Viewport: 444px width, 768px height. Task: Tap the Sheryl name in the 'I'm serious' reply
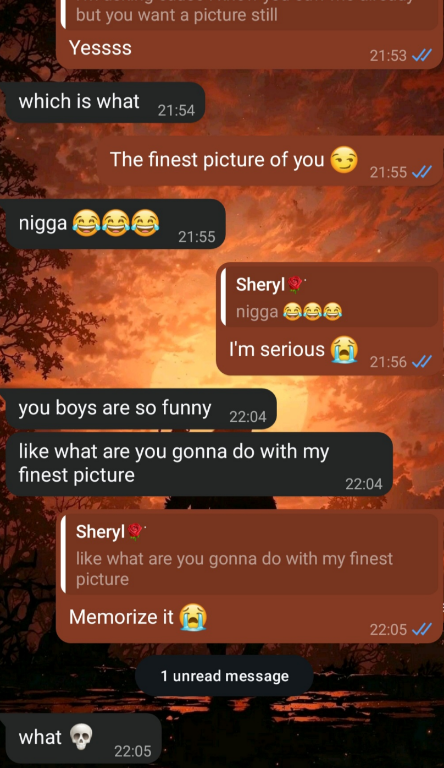click(x=260, y=285)
